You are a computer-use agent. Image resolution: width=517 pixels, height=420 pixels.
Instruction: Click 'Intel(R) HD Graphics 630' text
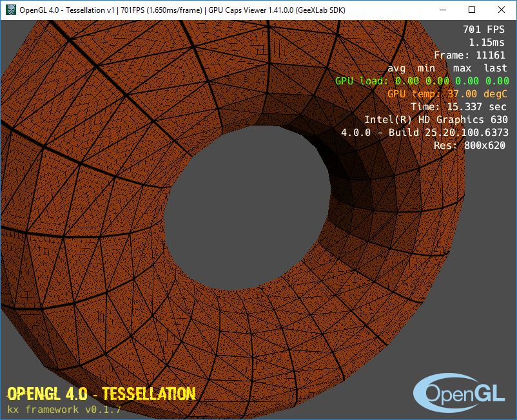(x=436, y=120)
